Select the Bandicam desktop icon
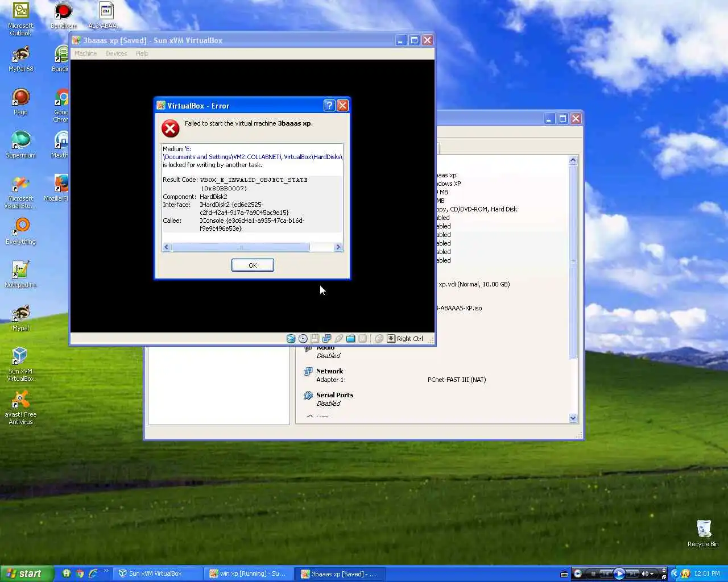The height and width of the screenshot is (582, 728). pyautogui.click(x=63, y=16)
